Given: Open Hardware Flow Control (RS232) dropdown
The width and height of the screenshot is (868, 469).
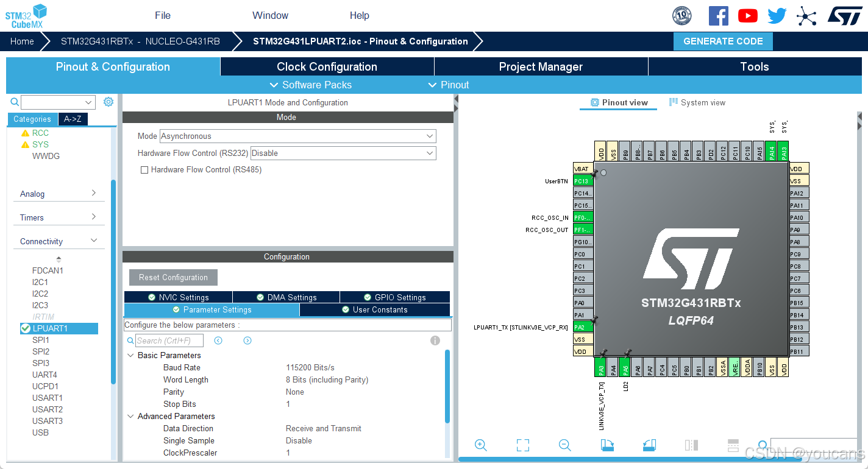Looking at the screenshot, I should tap(343, 153).
